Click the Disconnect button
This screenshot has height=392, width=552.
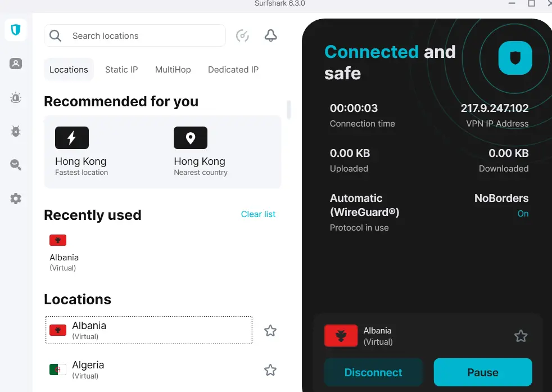coord(373,372)
